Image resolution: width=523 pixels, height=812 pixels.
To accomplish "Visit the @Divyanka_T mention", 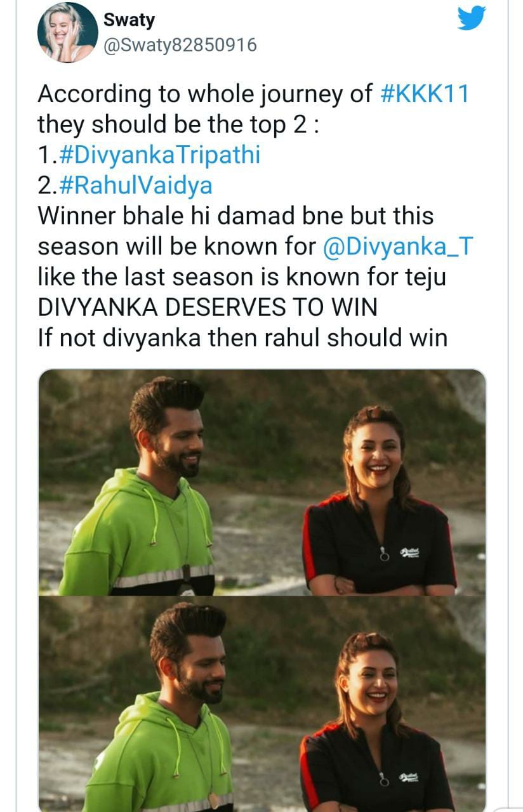I will (398, 247).
